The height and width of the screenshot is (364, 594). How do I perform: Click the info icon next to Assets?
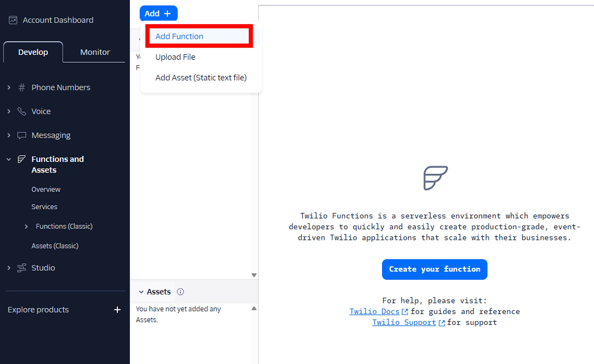(x=180, y=292)
